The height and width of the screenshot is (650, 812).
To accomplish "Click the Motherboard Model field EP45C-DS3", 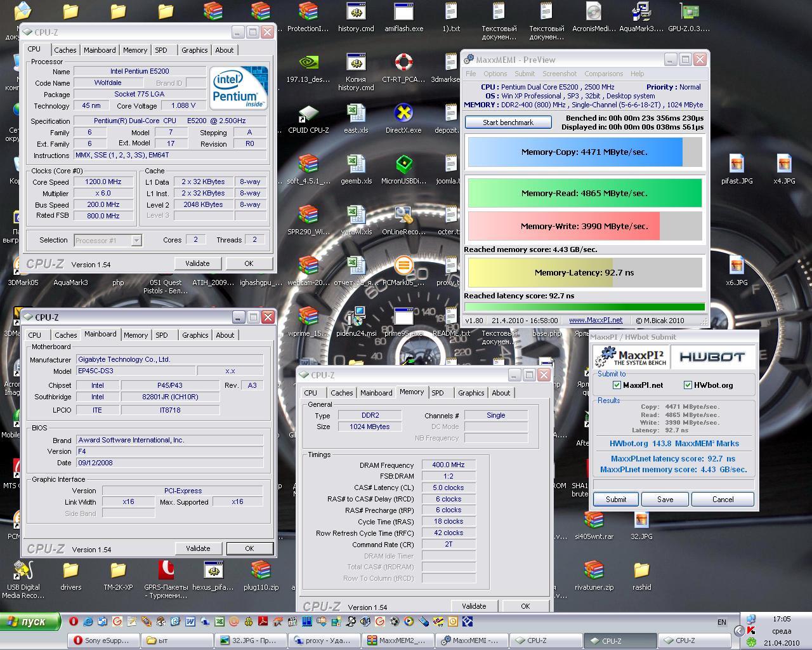I will (x=136, y=371).
